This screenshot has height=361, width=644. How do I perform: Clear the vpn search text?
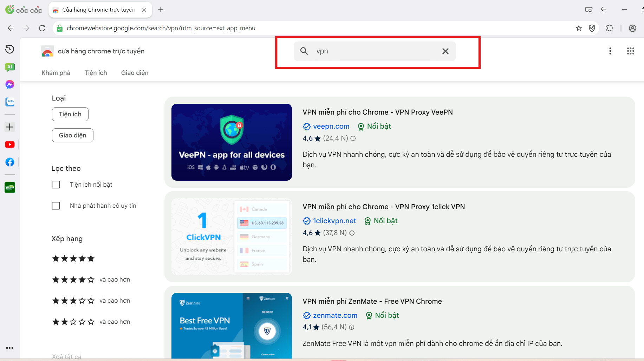(x=445, y=51)
